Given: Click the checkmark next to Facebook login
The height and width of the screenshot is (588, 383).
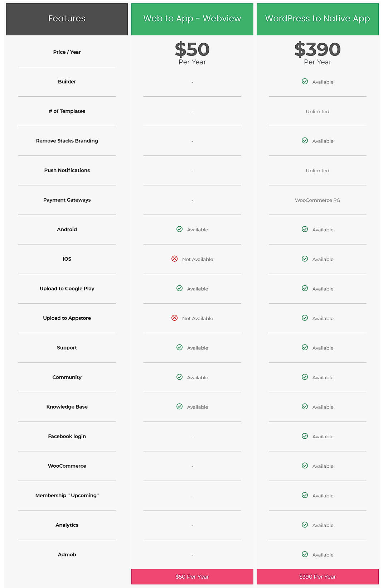Looking at the screenshot, I should (x=305, y=436).
